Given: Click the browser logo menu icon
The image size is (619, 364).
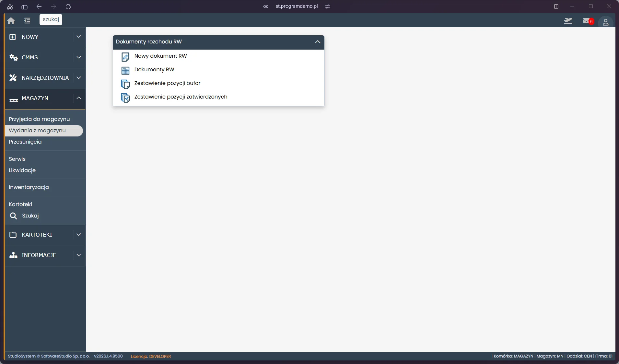Looking at the screenshot, I should (10, 6).
